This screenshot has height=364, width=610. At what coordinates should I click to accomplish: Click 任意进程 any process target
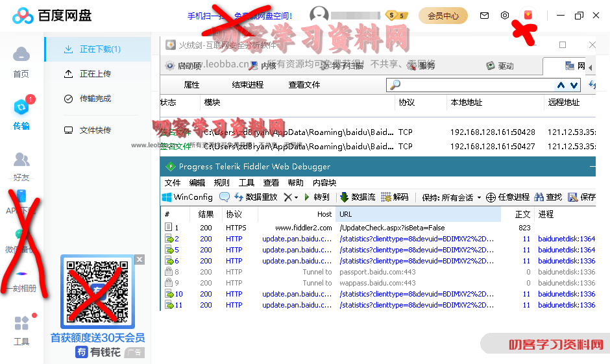point(507,197)
